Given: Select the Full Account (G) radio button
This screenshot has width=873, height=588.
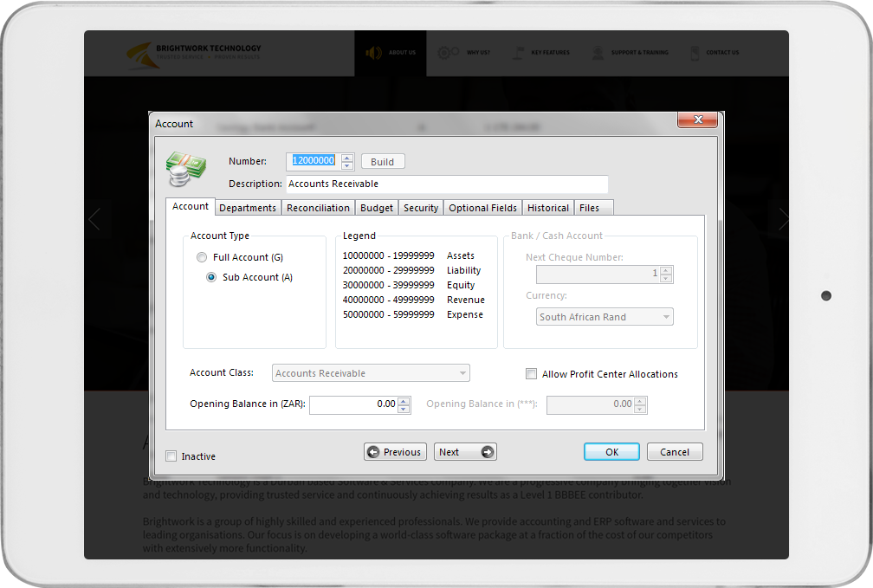Looking at the screenshot, I should click(202, 257).
